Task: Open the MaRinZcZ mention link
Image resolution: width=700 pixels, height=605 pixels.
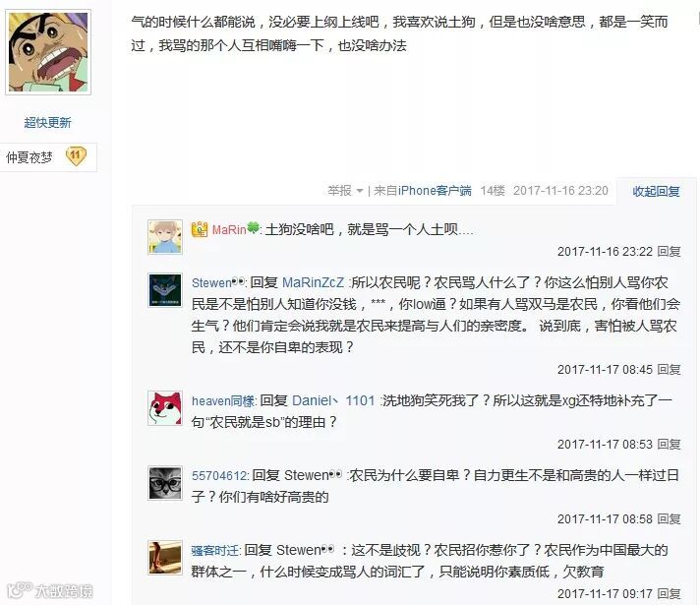Action: click(x=314, y=282)
